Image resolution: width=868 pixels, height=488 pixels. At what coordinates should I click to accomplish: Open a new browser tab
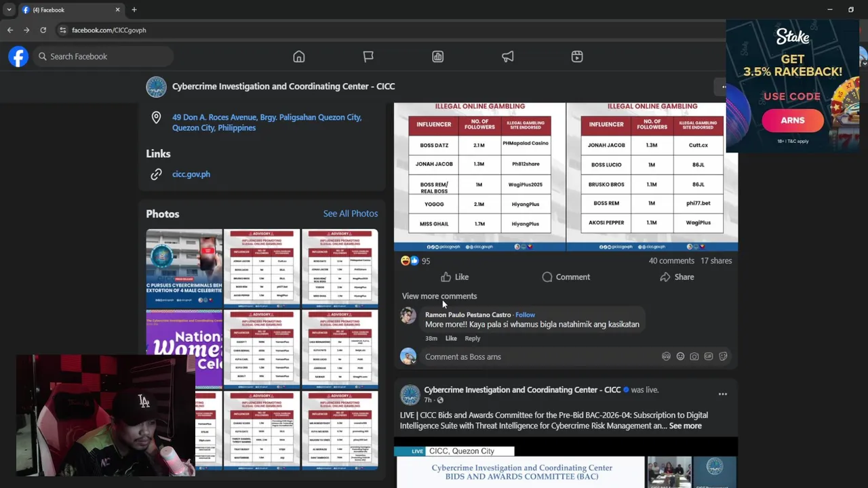point(134,9)
